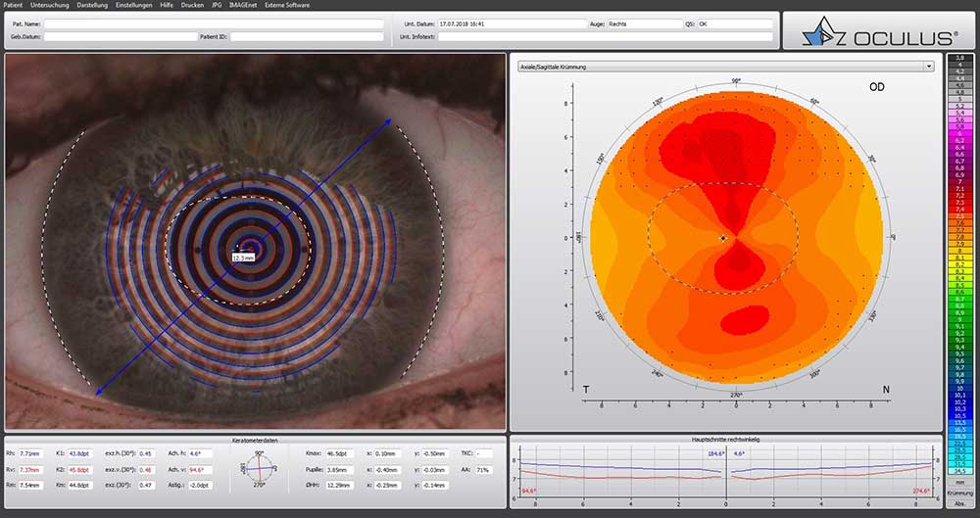Click the OCULUS logo

click(878, 30)
